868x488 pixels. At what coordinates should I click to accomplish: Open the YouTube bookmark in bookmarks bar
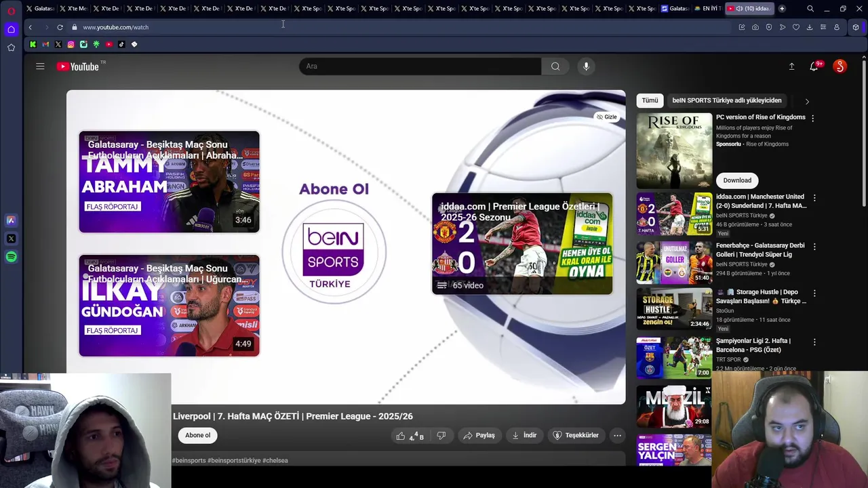[108, 44]
